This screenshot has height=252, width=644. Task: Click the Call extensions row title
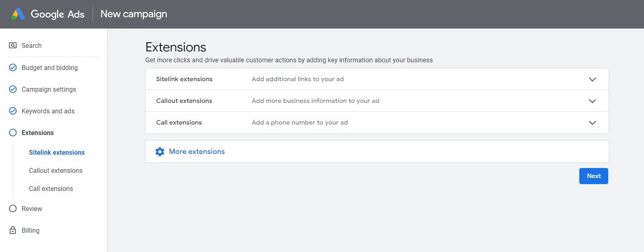pyautogui.click(x=179, y=123)
